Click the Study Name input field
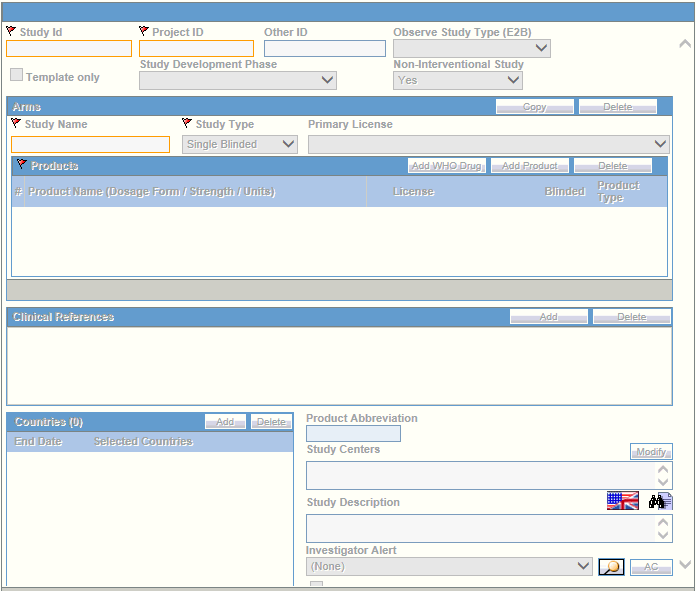Screen dimensions: 696x591 (x=91, y=144)
